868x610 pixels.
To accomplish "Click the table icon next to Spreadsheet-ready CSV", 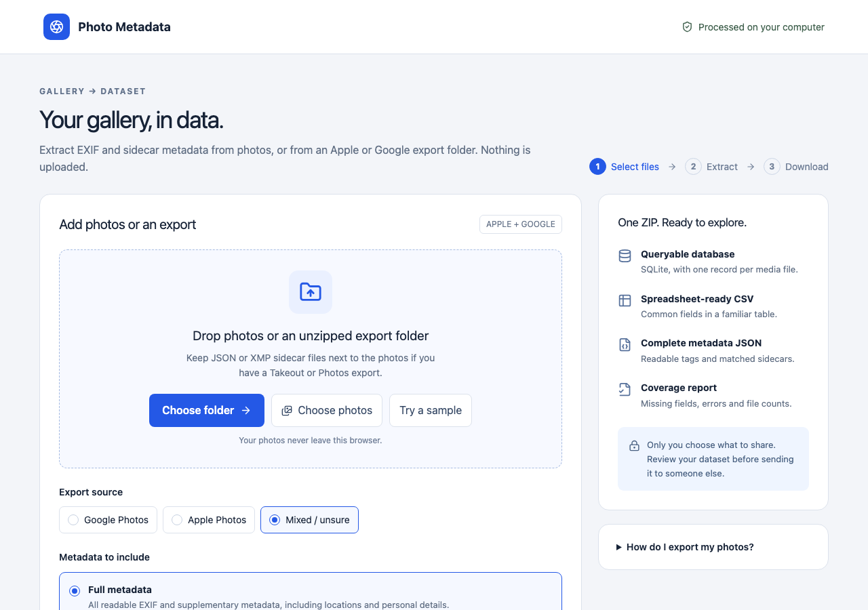I will 625,300.
